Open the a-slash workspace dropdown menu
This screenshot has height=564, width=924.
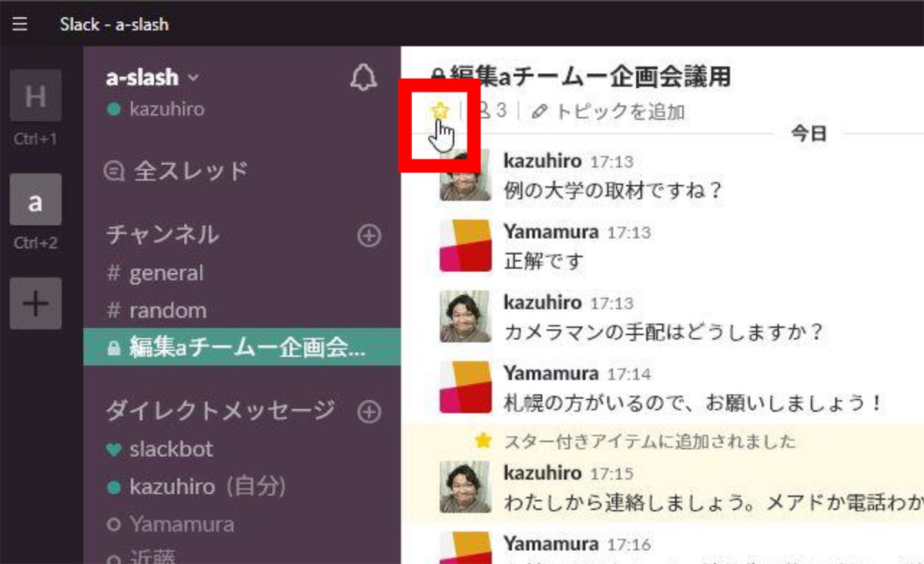(x=152, y=78)
